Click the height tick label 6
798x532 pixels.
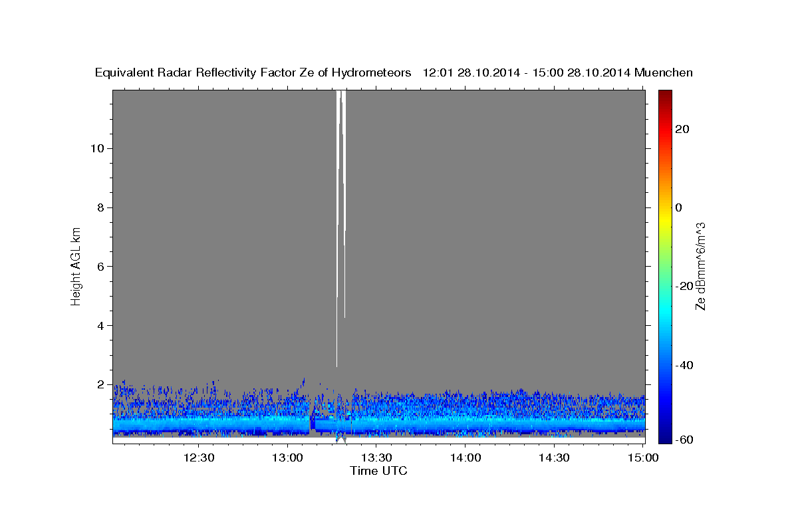pos(100,267)
